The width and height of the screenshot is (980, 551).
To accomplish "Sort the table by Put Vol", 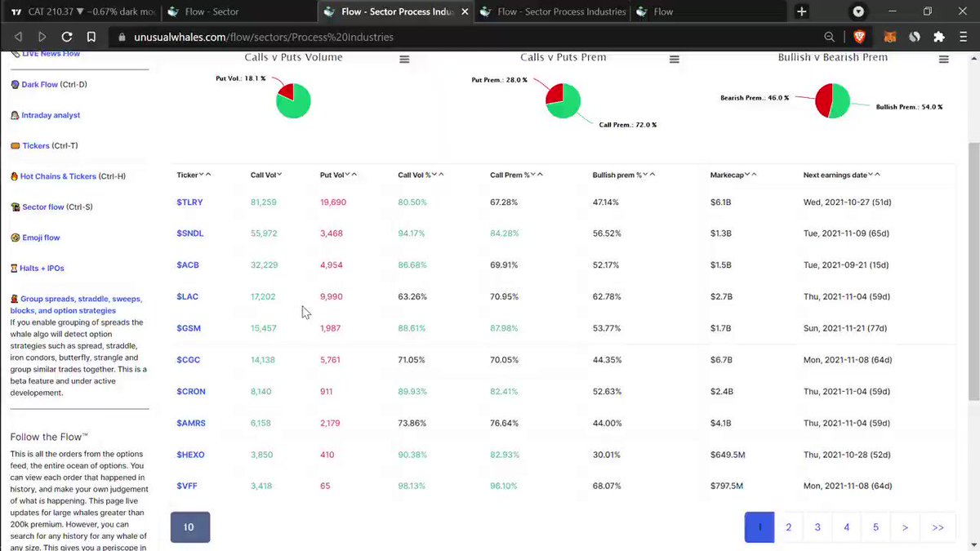I will click(x=338, y=175).
